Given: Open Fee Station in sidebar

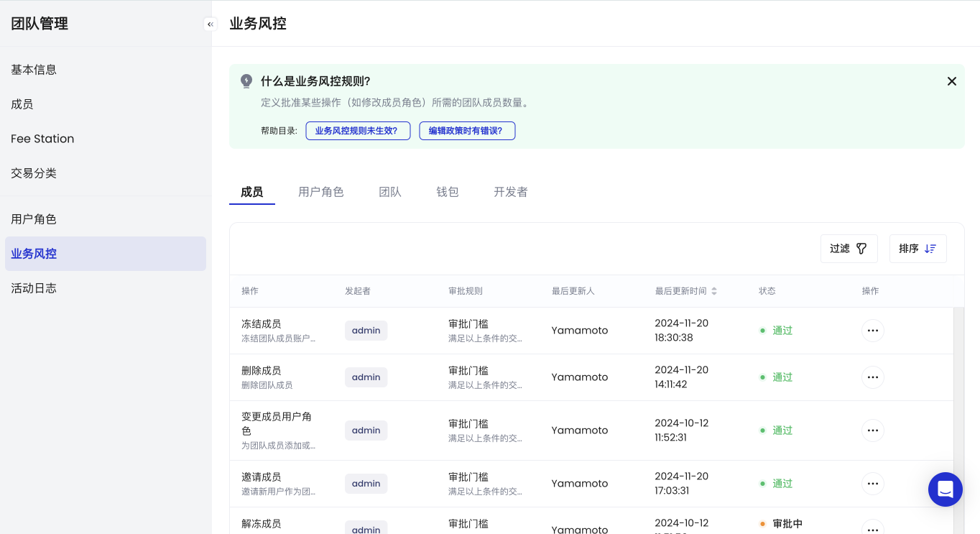Looking at the screenshot, I should 106,139.
